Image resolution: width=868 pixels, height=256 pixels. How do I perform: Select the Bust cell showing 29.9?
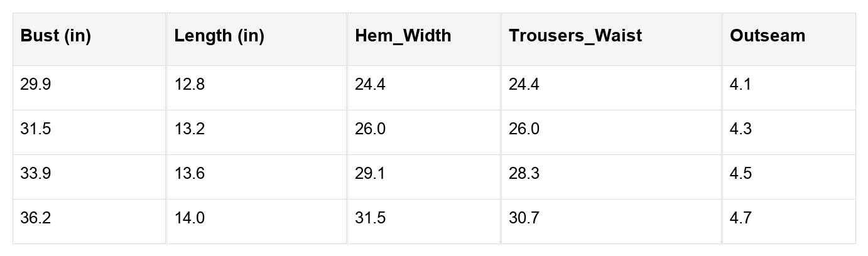point(36,84)
